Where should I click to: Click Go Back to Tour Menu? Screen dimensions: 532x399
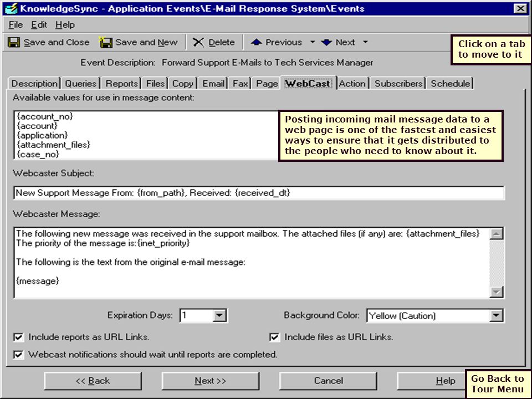point(498,383)
